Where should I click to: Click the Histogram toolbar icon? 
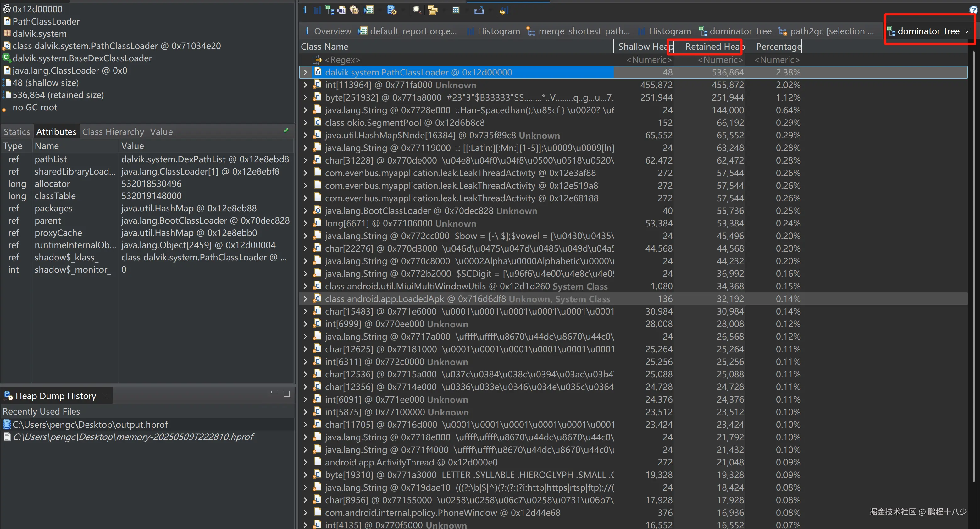click(x=317, y=10)
